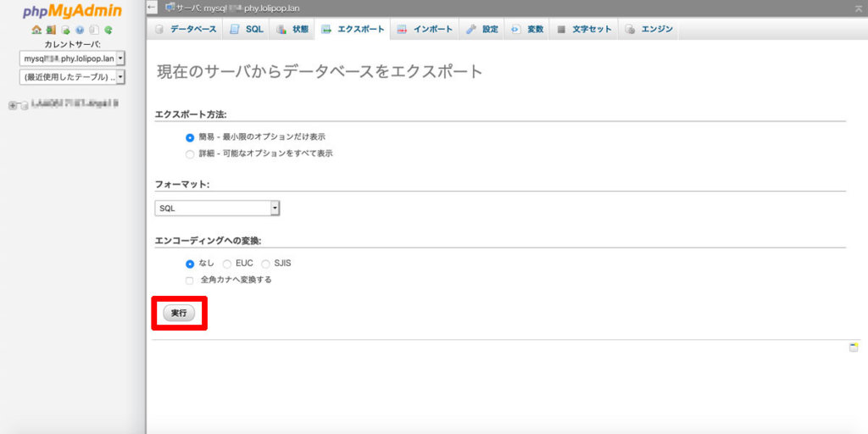Expand the database tree node

pyautogui.click(x=12, y=106)
